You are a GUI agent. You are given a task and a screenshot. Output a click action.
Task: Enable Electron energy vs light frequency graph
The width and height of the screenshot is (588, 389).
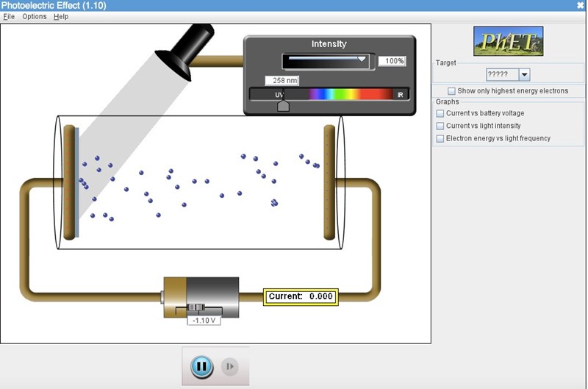point(440,139)
